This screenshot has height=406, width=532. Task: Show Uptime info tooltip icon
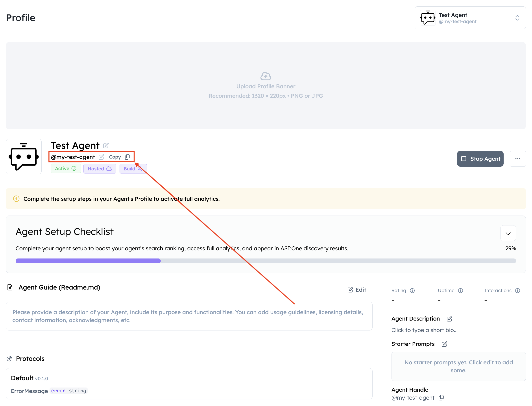pos(460,291)
